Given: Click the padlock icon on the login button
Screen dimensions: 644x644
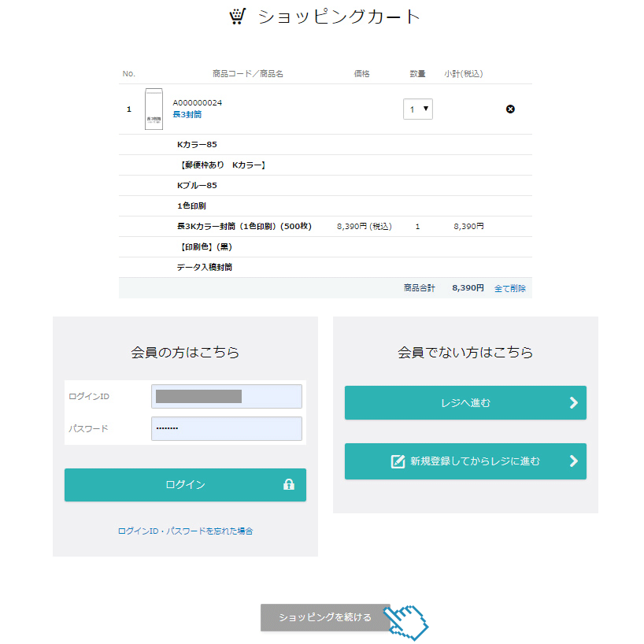Looking at the screenshot, I should [x=289, y=484].
